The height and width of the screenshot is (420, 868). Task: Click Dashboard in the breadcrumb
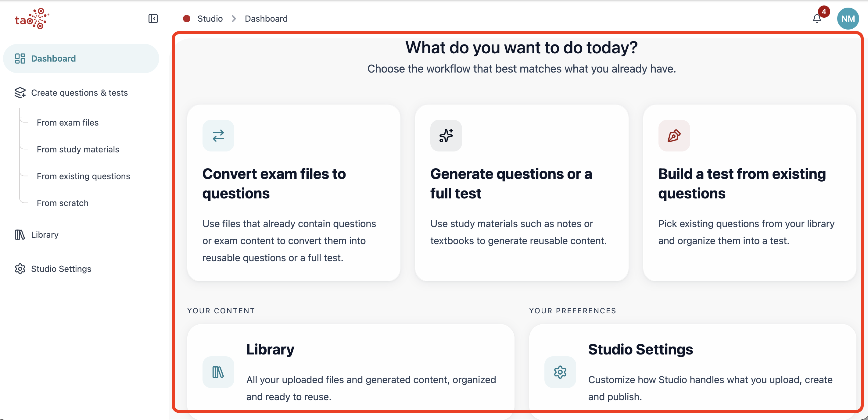coord(266,19)
